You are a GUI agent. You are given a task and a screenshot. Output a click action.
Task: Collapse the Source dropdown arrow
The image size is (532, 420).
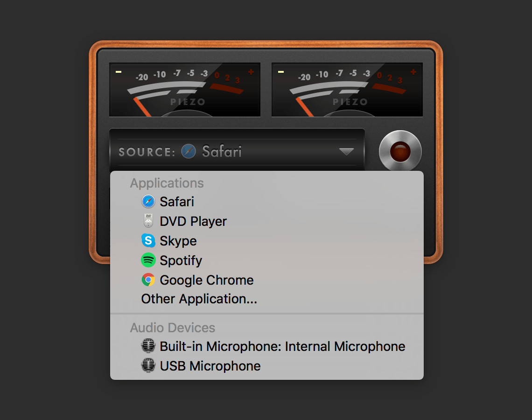346,151
